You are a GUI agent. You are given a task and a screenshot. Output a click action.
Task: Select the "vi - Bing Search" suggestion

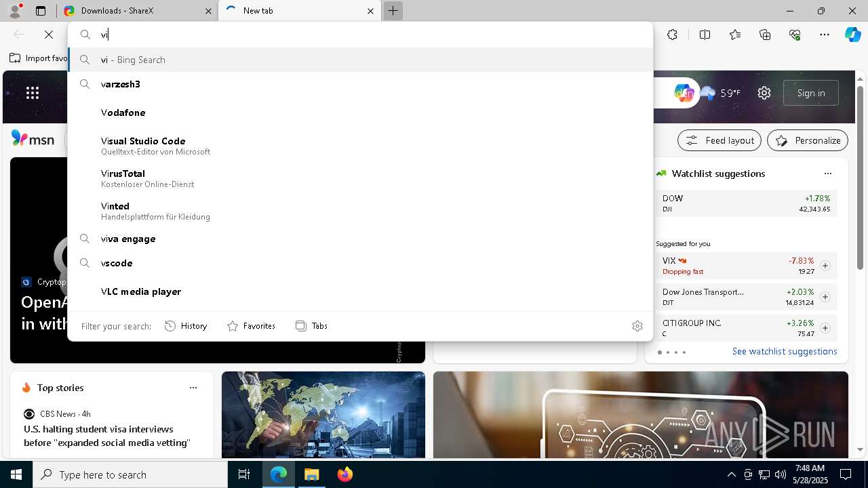click(361, 60)
